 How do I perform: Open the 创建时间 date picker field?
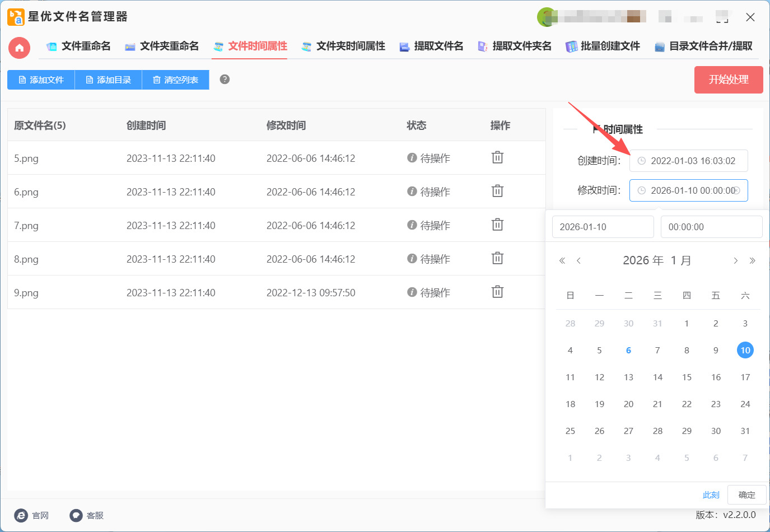(689, 161)
